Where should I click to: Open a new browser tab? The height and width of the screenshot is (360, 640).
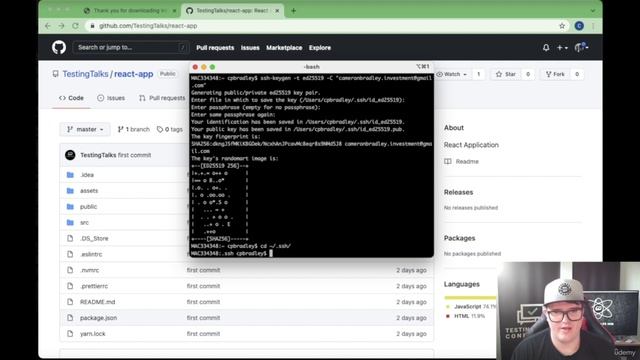(293, 11)
